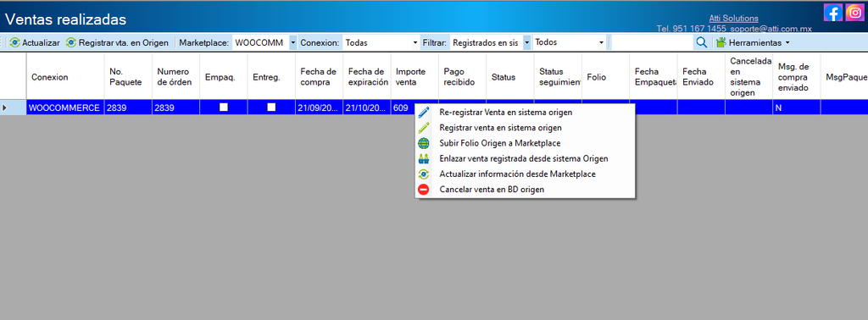Open the Conexion Todas dropdown
The height and width of the screenshot is (320, 868).
(415, 42)
